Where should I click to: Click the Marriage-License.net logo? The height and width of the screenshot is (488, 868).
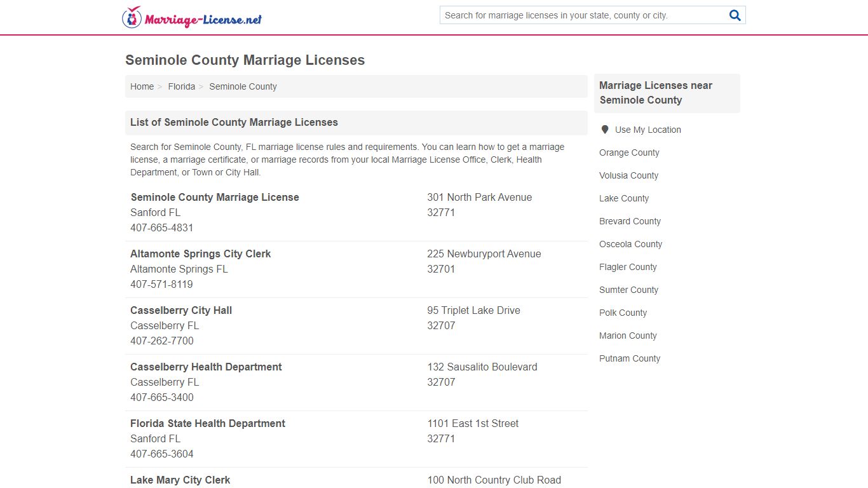(x=192, y=17)
